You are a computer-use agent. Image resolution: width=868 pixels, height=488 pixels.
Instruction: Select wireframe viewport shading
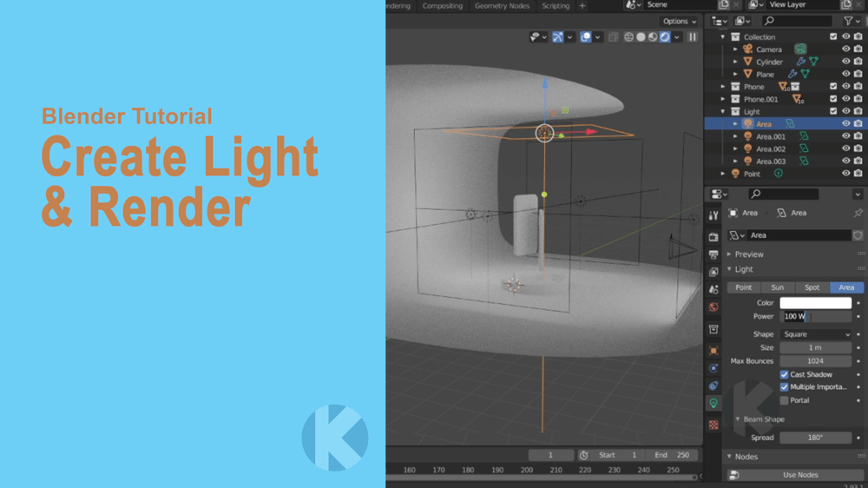tap(628, 37)
